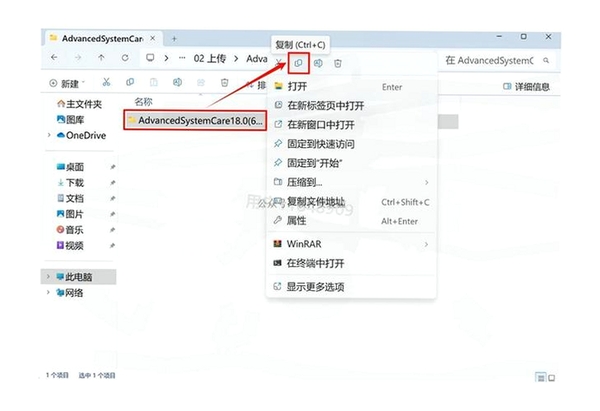Viewport: 600px width, 411px height.
Task: Choose 属性 from context menu
Action: 351,221
